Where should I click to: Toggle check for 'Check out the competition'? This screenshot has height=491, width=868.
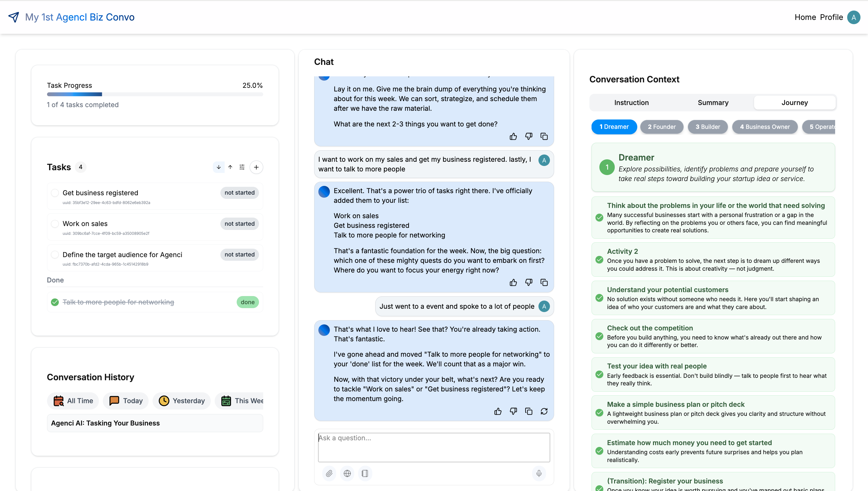pyautogui.click(x=599, y=336)
